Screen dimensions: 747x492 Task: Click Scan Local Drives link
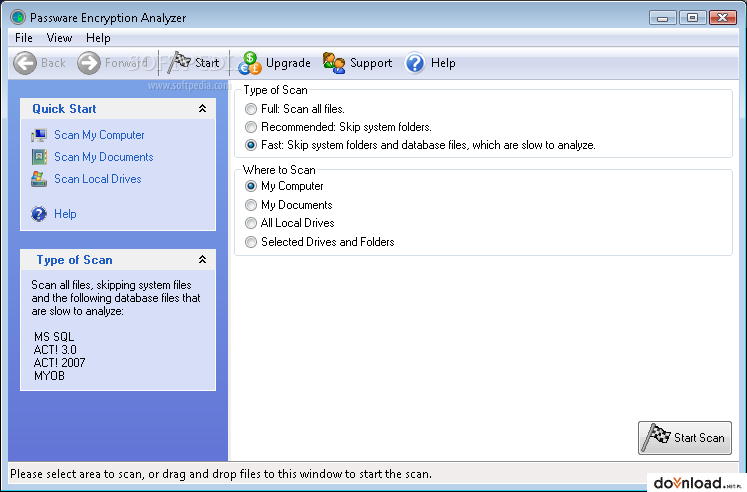tap(98, 179)
